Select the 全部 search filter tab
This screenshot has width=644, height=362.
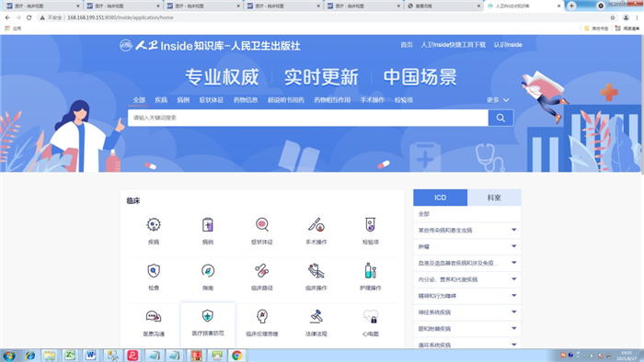click(139, 100)
